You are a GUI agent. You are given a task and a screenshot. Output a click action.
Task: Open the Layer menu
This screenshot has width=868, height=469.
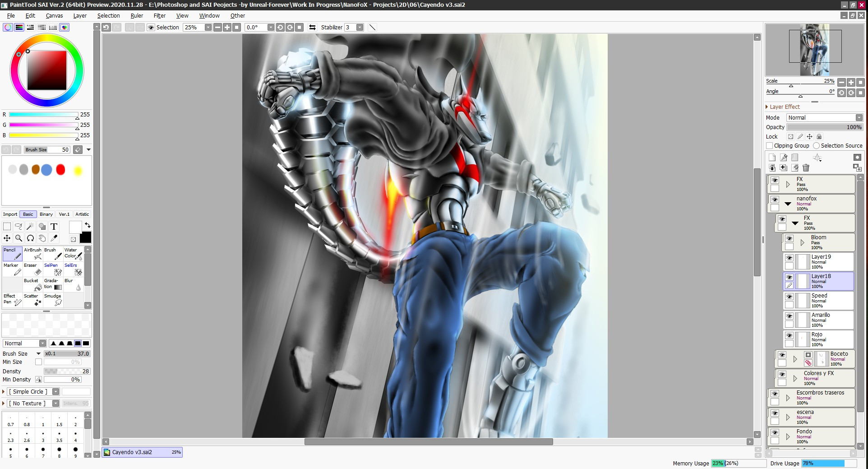[x=80, y=16]
